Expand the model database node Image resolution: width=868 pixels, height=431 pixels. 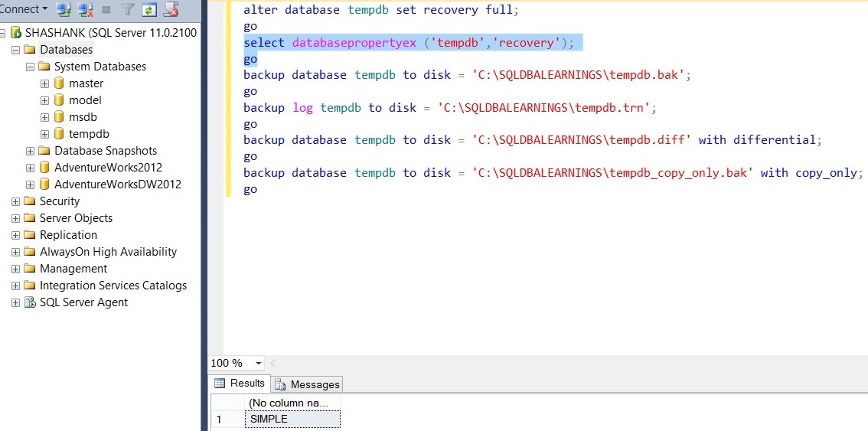point(45,100)
